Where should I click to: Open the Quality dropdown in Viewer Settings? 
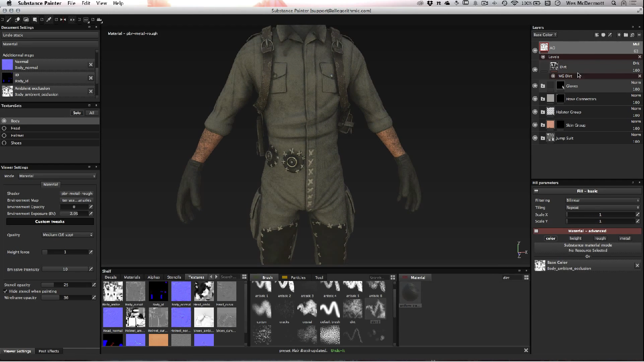[x=67, y=235]
